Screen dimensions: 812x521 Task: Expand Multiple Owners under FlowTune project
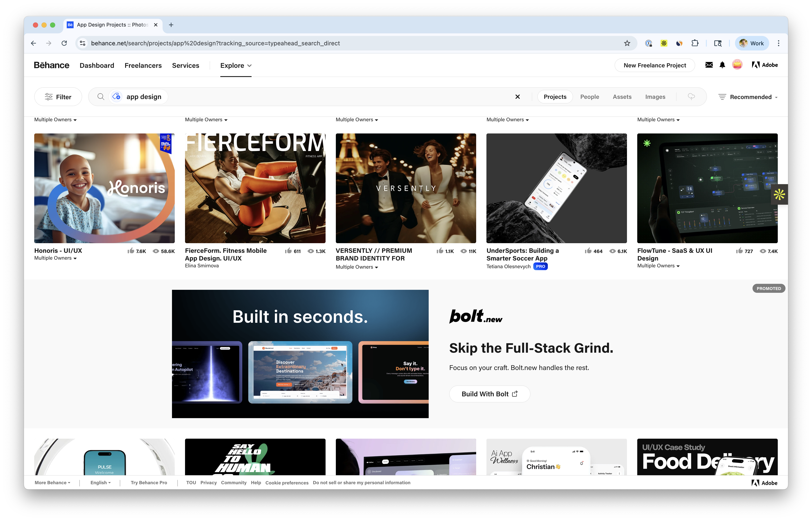click(x=658, y=266)
